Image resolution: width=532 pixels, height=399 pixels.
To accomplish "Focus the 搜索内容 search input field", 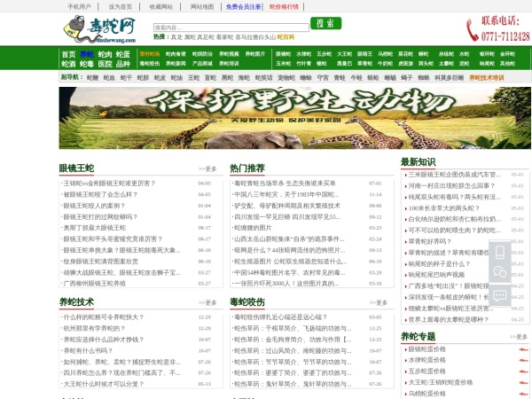I will (231, 27).
